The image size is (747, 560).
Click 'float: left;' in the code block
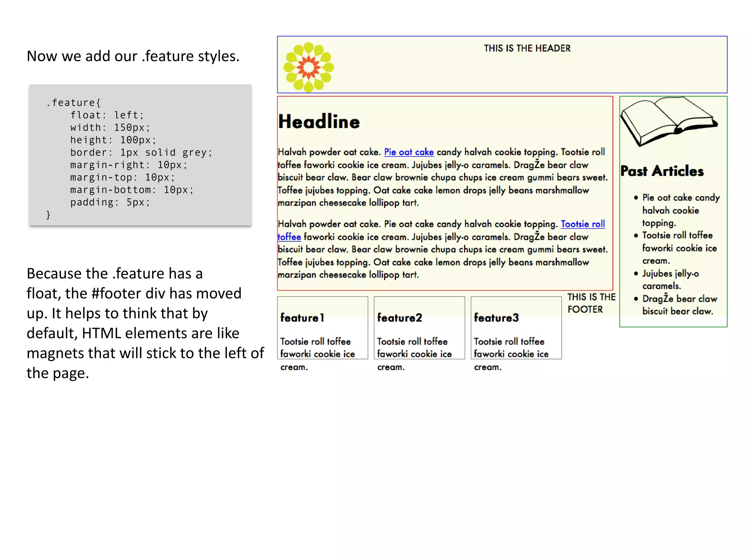tap(107, 115)
